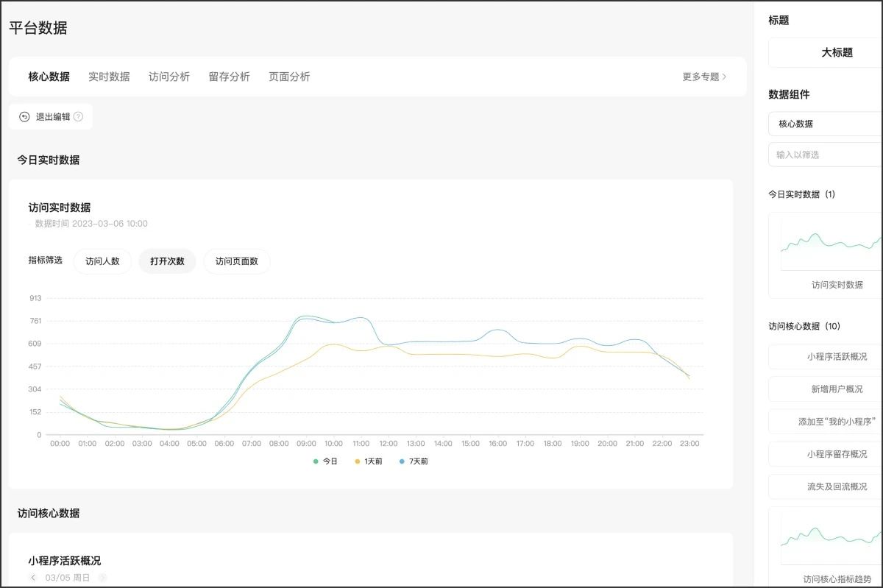The width and height of the screenshot is (883, 588).
Task: Click the 03/05 周日 date label
Action: [68, 578]
